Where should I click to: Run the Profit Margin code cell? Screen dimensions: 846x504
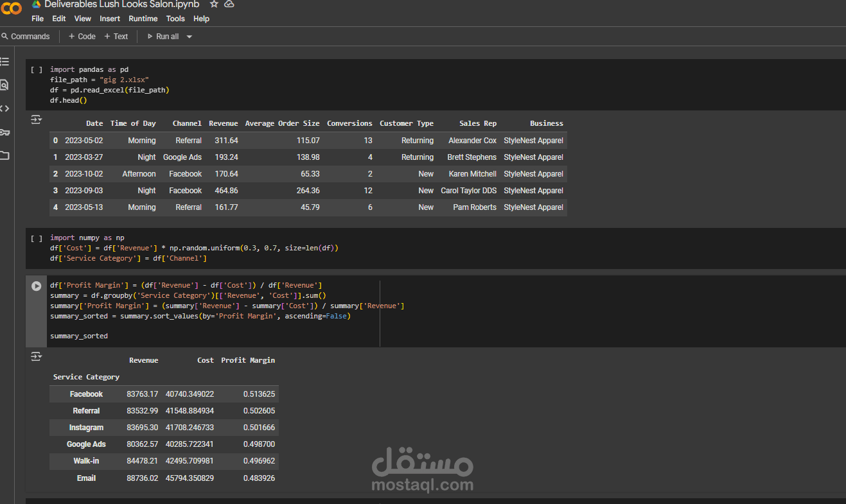(x=37, y=286)
